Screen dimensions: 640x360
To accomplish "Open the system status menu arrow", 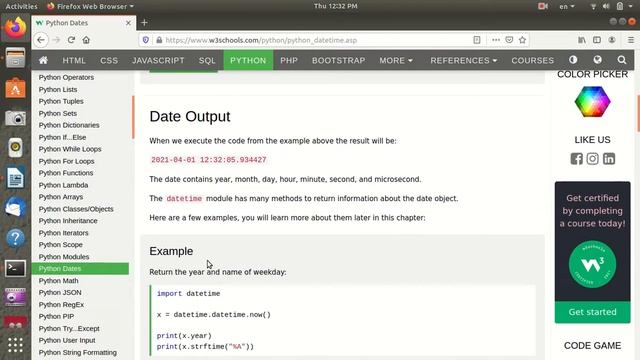I will [631, 6].
